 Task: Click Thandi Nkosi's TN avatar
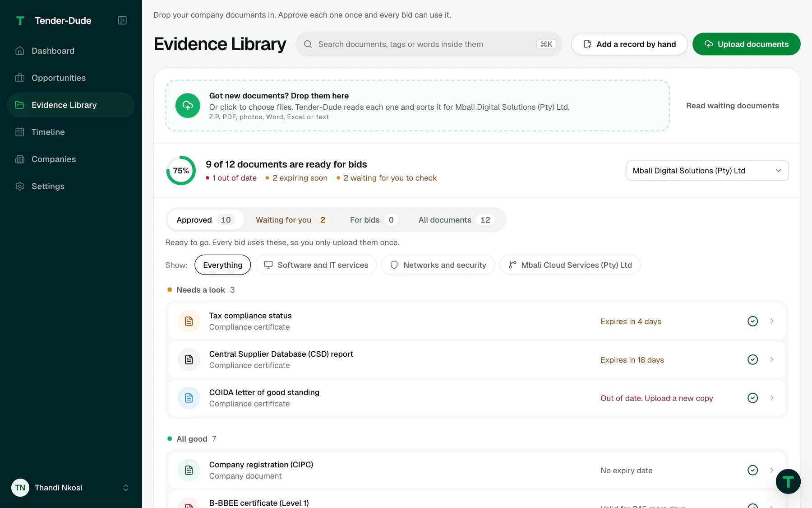20,488
